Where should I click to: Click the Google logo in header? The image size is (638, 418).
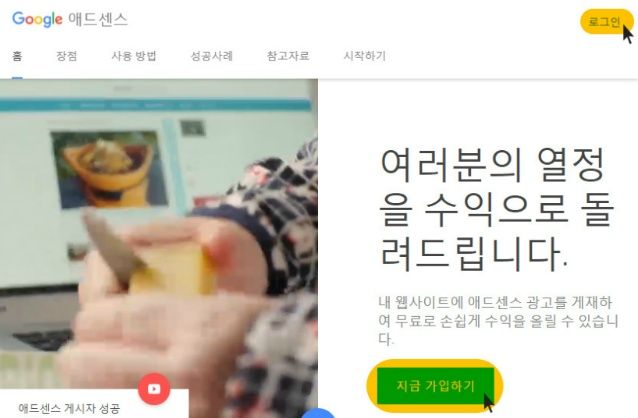click(x=37, y=19)
